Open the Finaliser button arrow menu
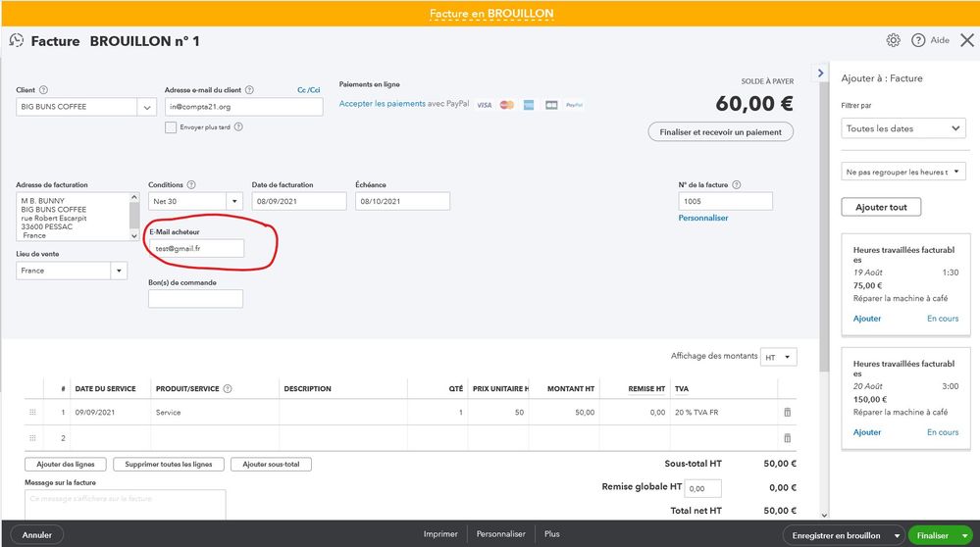Viewport: 980px width, 547px height. (965, 536)
